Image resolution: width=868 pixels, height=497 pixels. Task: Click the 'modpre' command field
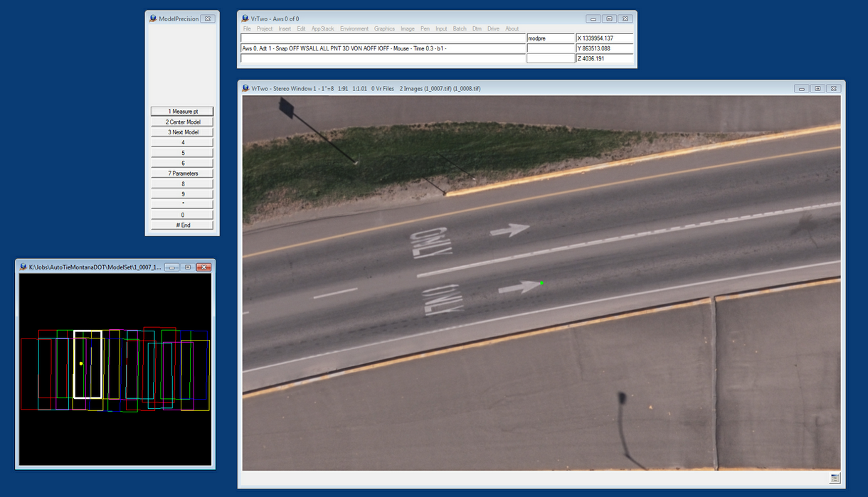551,38
